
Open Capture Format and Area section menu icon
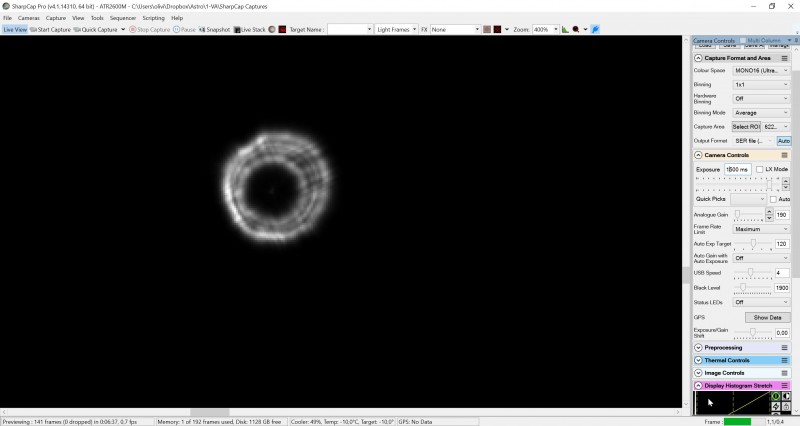click(x=784, y=58)
